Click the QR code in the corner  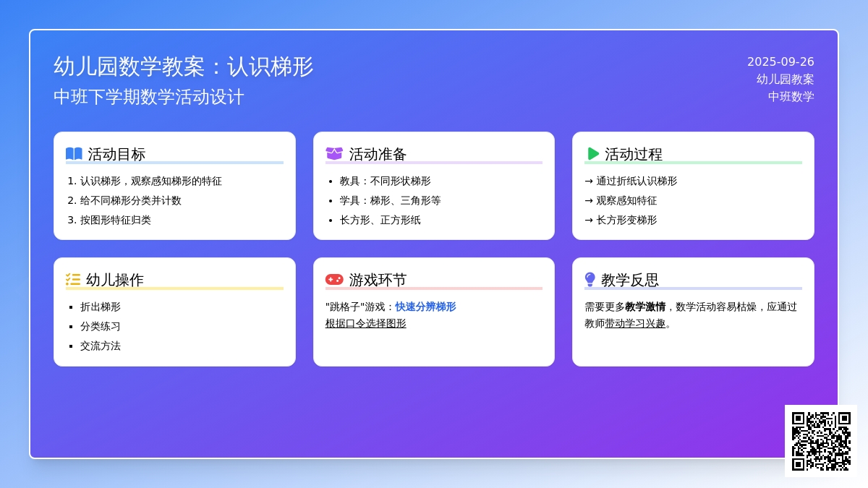(x=821, y=441)
